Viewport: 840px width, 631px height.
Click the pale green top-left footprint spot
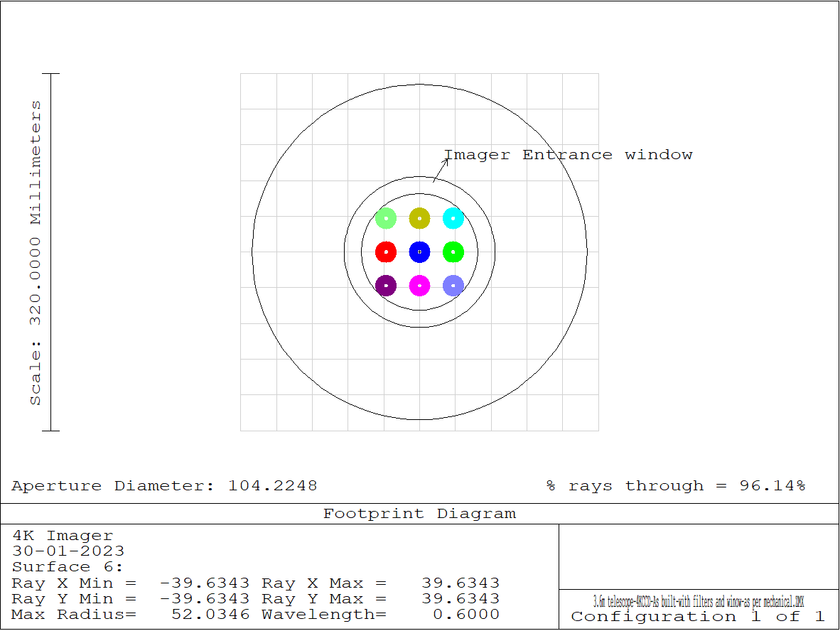386,218
